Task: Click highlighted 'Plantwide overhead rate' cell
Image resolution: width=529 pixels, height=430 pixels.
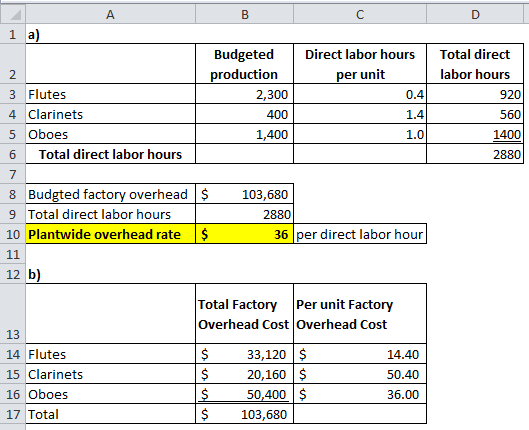Action: 110,234
